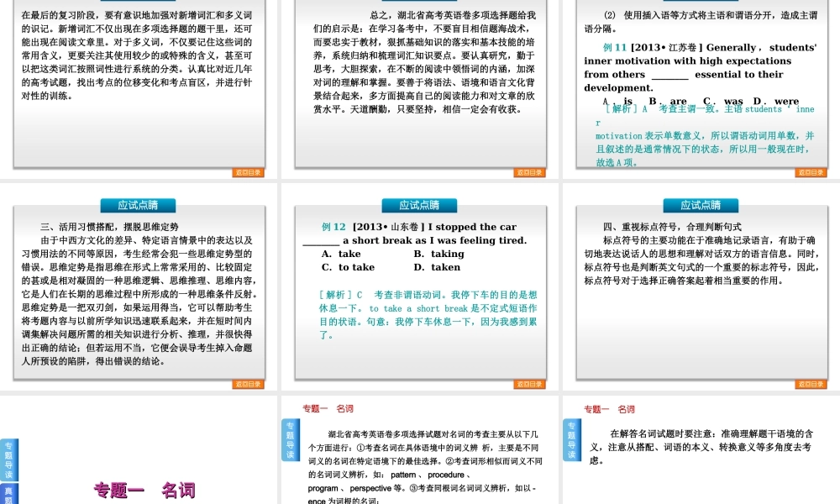This screenshot has width=840, height=504.
Task: Click 'D. were' option in 例 11
Action: coord(775,102)
